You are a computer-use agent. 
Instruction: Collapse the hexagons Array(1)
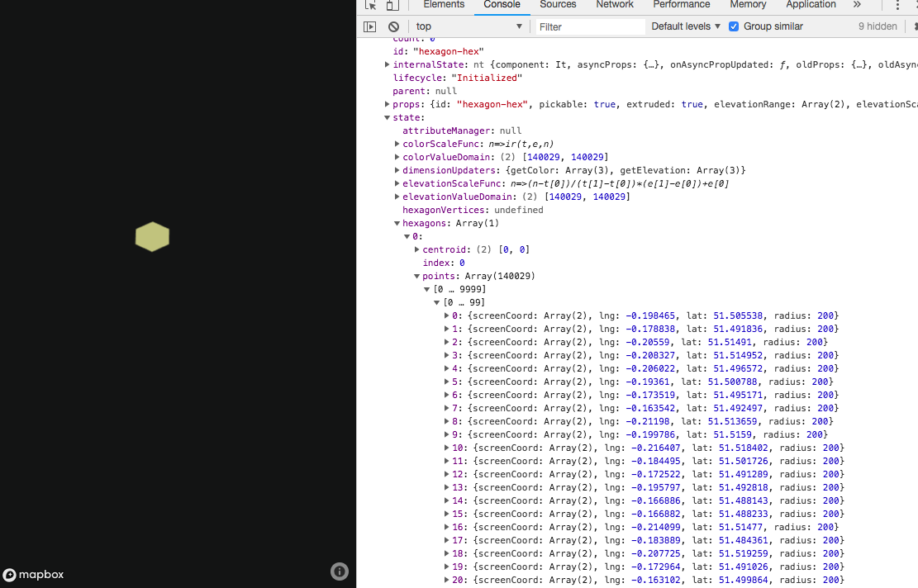397,223
